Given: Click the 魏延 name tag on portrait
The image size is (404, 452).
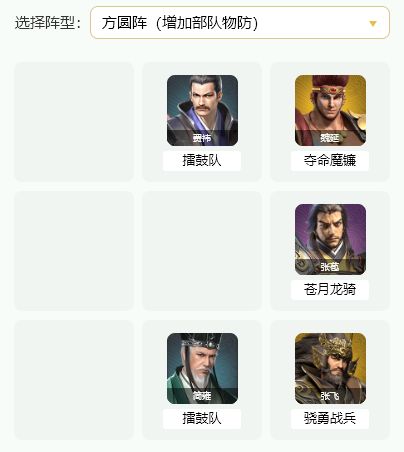Looking at the screenshot, I should (x=330, y=138).
